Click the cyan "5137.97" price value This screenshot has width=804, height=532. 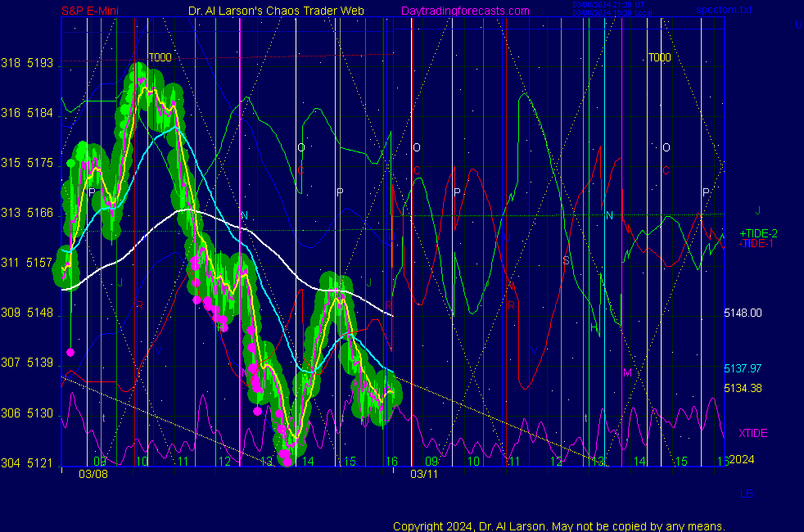tap(743, 368)
